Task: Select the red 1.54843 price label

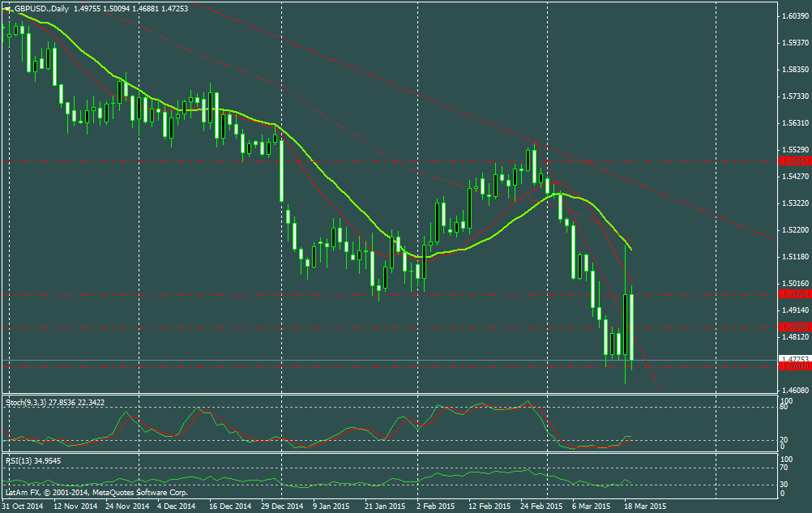Action: (x=793, y=161)
